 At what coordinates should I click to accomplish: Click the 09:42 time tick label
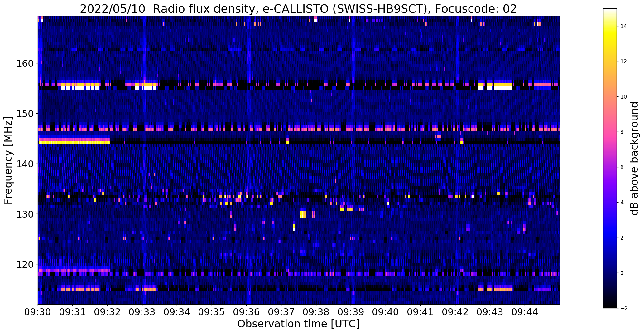(455, 312)
